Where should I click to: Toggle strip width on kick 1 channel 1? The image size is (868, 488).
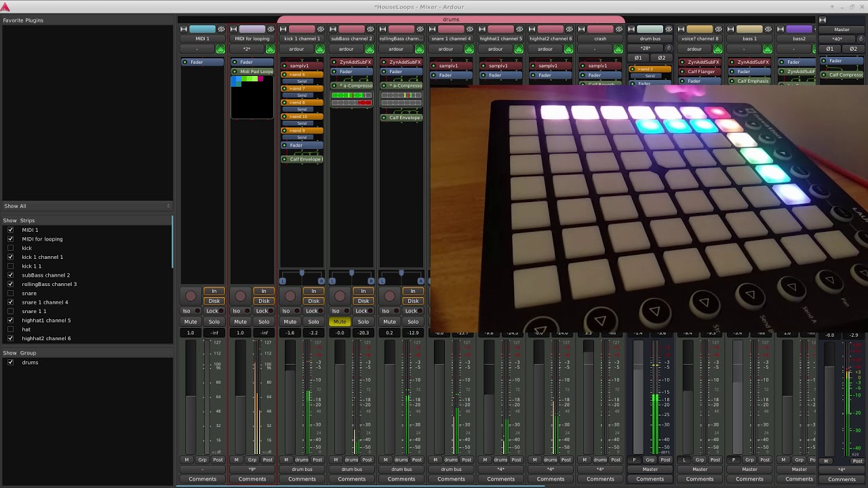click(x=283, y=29)
